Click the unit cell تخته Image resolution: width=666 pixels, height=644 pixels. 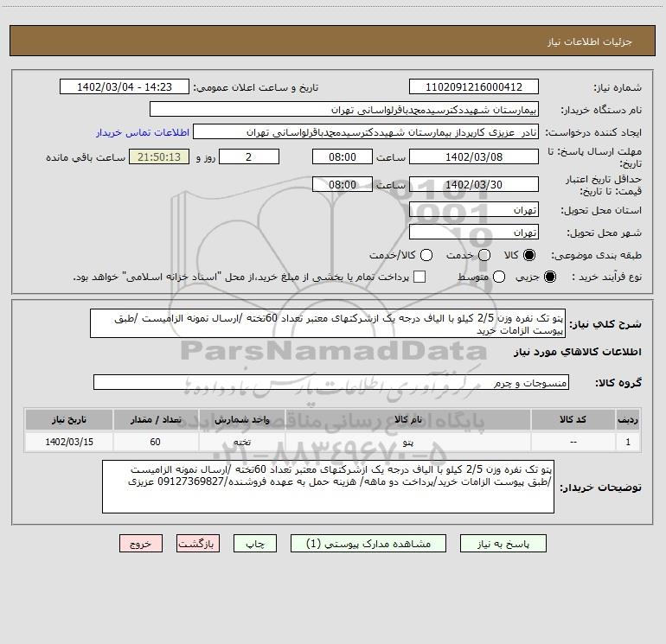241,442
